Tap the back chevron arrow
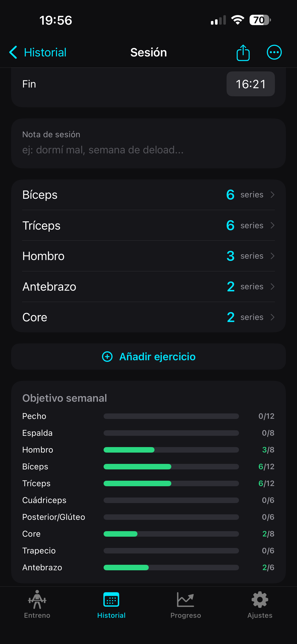 (x=13, y=53)
